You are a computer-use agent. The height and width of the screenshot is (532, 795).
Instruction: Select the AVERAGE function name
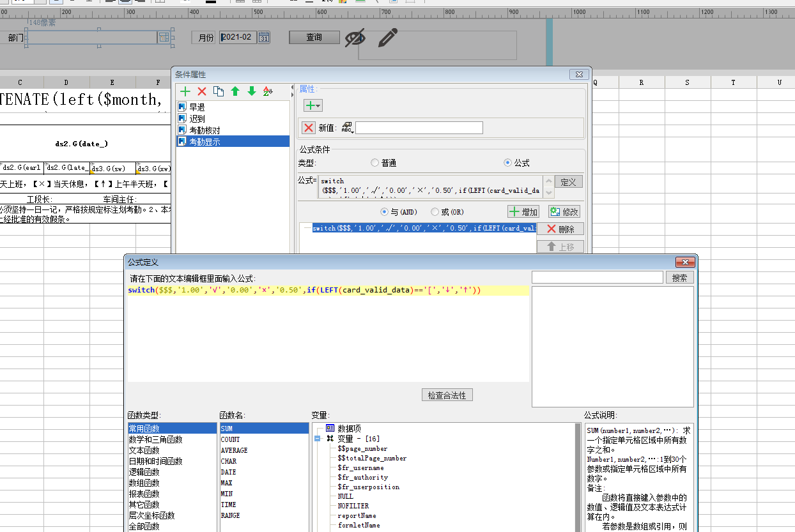pos(264,450)
